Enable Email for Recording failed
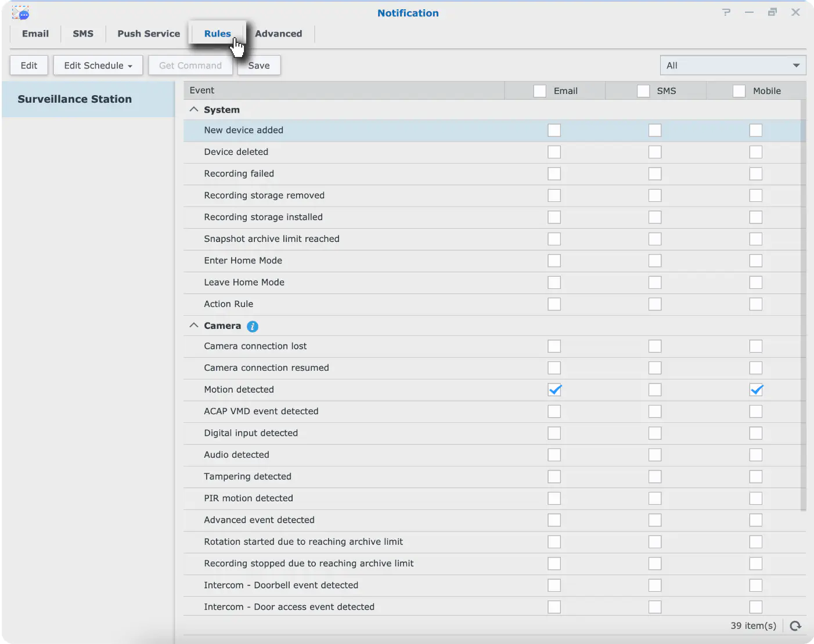Viewport: 814px width, 644px height. (554, 173)
